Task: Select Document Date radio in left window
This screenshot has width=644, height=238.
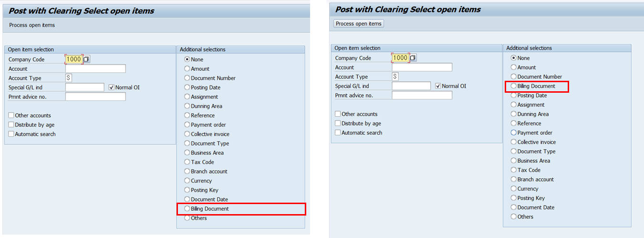Action: 187,199
